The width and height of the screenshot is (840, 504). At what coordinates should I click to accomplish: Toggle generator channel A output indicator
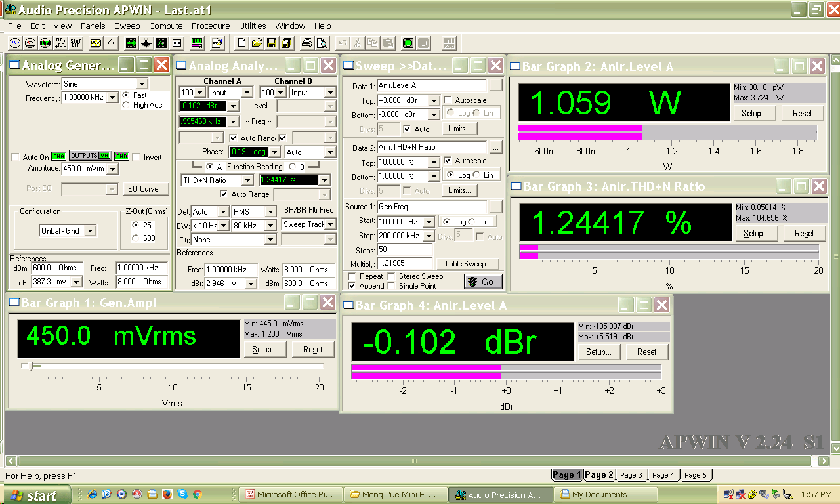[x=59, y=156]
